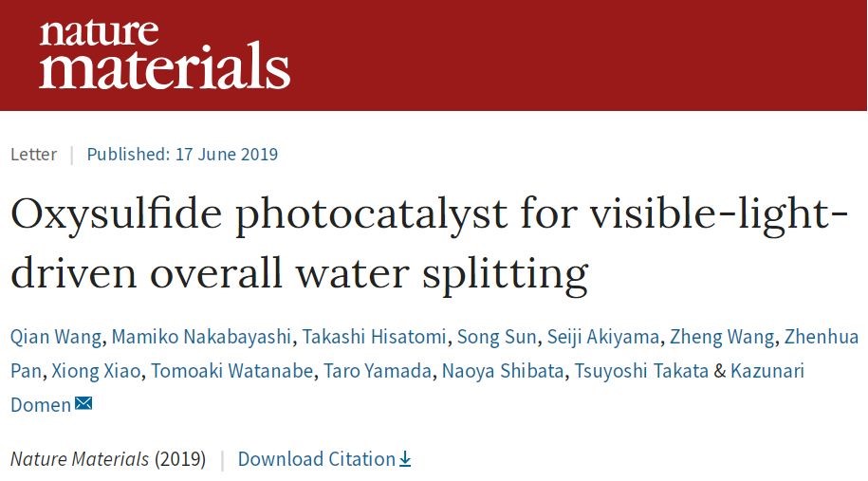The height and width of the screenshot is (481, 868).
Task: View author Taro Yamada
Action: click(x=378, y=371)
